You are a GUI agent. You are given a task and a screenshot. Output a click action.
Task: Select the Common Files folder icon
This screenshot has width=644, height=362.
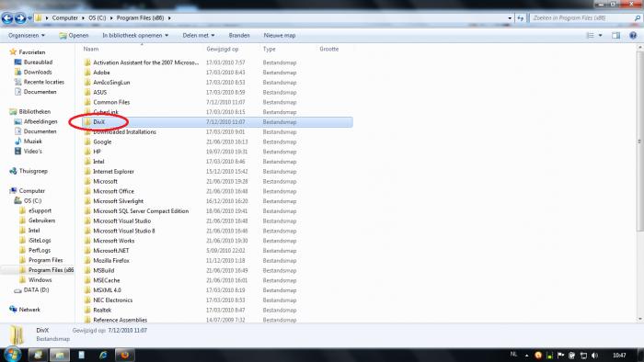point(87,102)
